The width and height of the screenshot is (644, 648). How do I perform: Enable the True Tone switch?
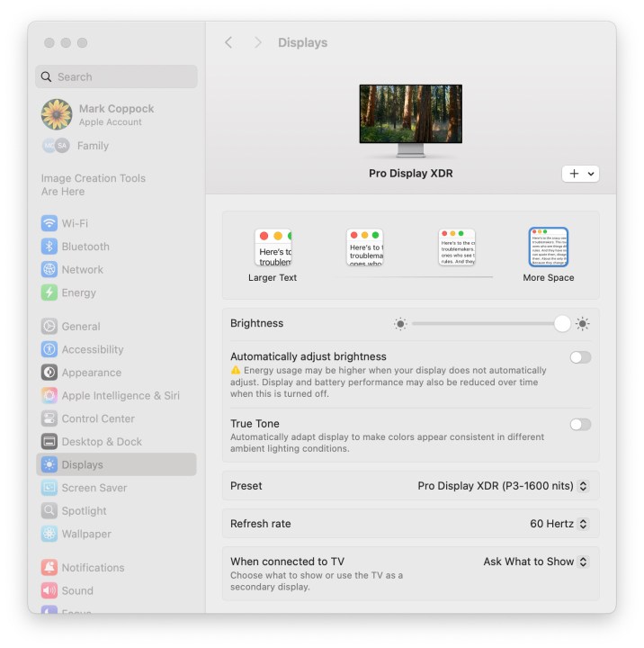click(580, 425)
